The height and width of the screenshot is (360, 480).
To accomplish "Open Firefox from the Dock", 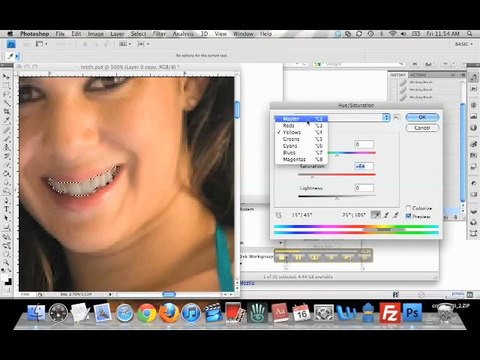I will pos(169,313).
